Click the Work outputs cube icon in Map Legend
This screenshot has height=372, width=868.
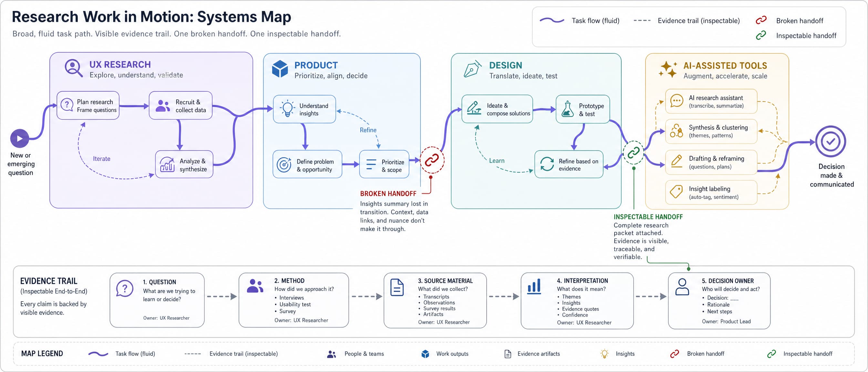425,354
